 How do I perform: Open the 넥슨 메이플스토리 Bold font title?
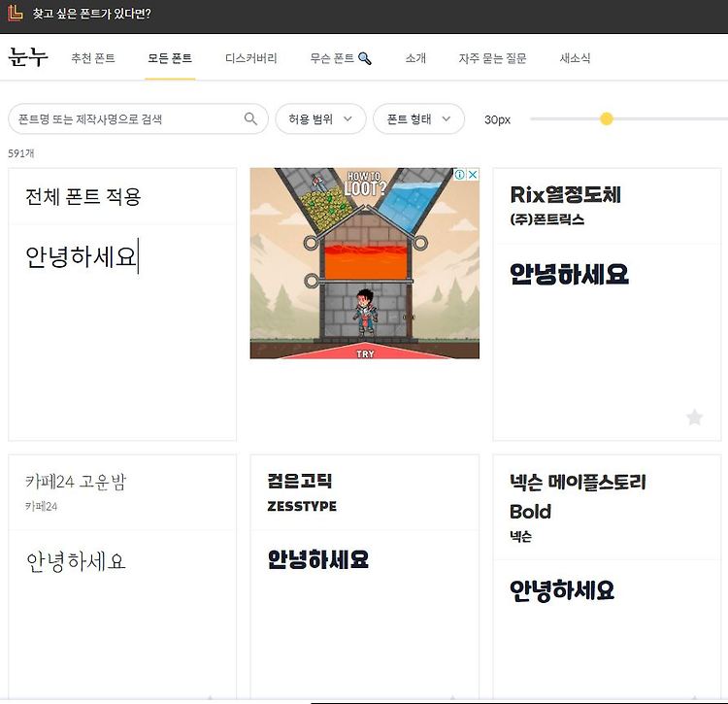coord(578,496)
